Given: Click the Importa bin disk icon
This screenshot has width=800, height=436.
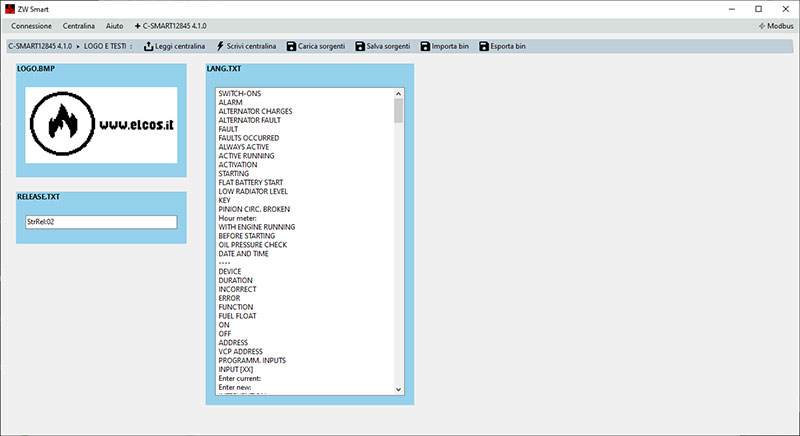Looking at the screenshot, I should pyautogui.click(x=425, y=46).
